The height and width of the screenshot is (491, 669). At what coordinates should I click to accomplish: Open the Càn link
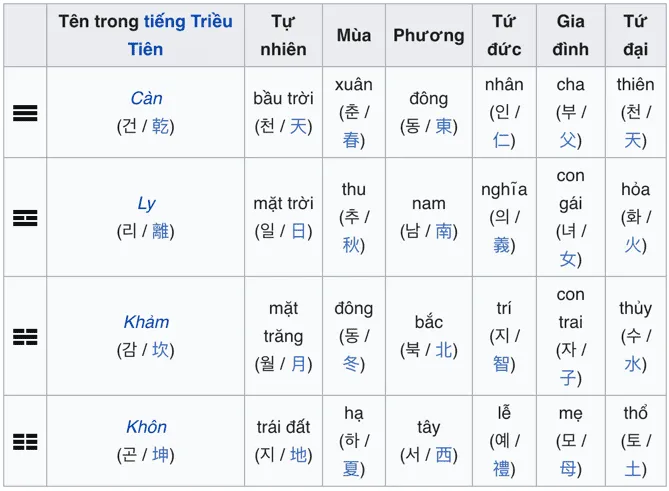click(x=146, y=99)
